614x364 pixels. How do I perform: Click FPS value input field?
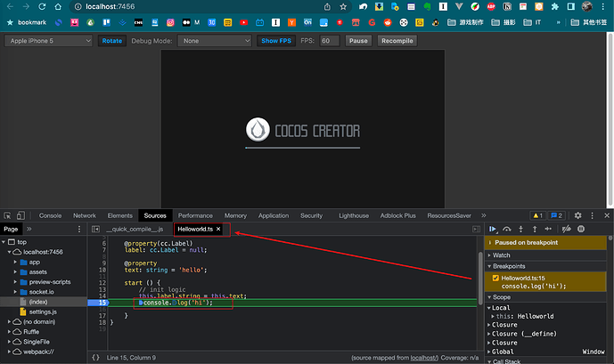(330, 41)
